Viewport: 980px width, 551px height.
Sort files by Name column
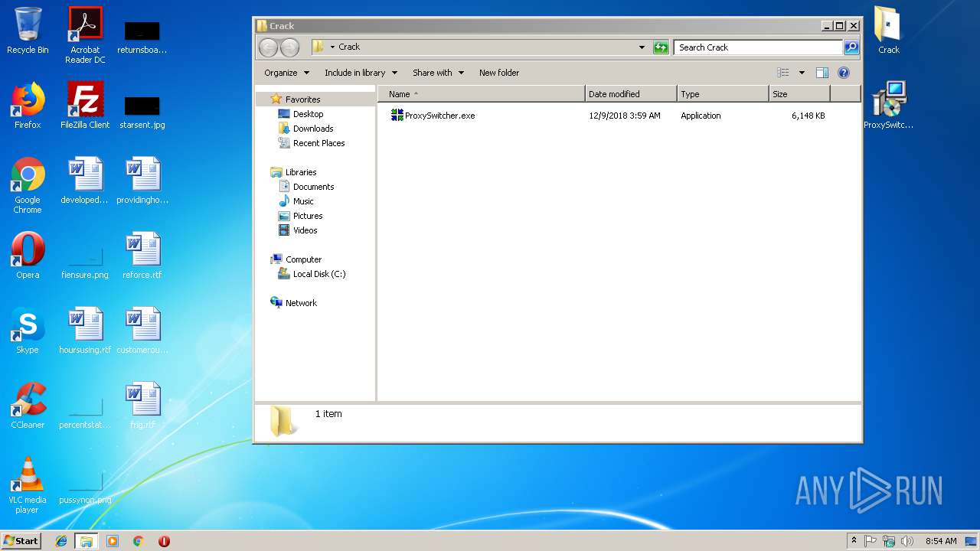(481, 94)
